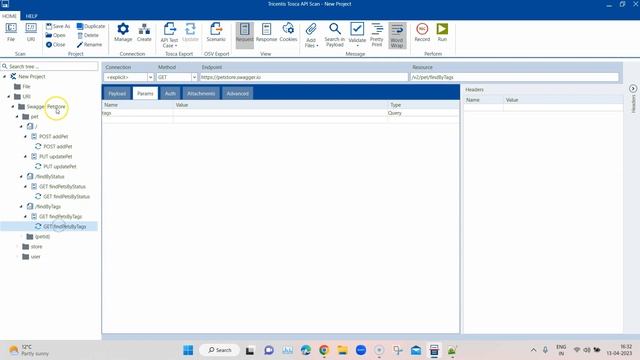Collapse the URI folder node
This screenshot has height=360, width=640.
coord(9,96)
